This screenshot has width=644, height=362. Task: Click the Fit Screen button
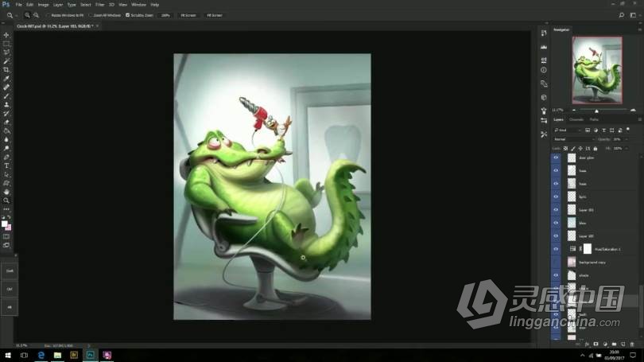[x=188, y=15]
